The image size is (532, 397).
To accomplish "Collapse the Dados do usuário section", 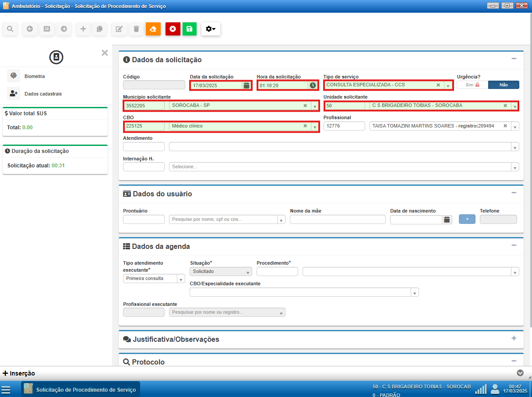I will (x=514, y=193).
